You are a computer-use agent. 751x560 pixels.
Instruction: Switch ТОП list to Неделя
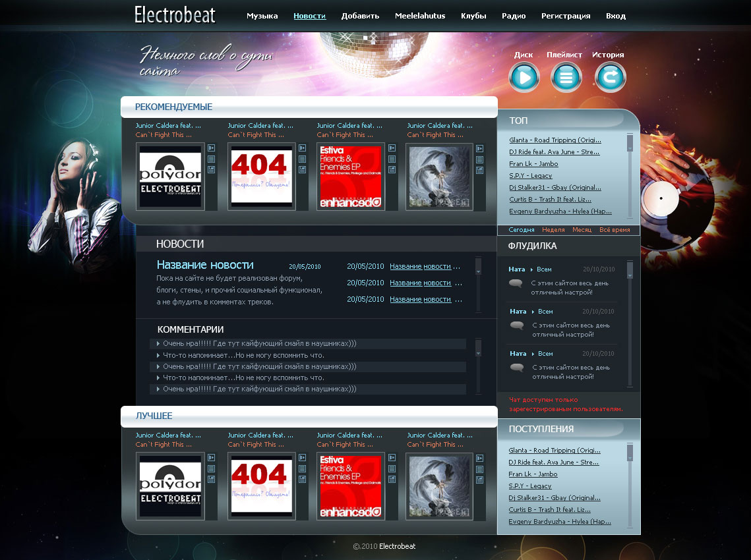(553, 230)
